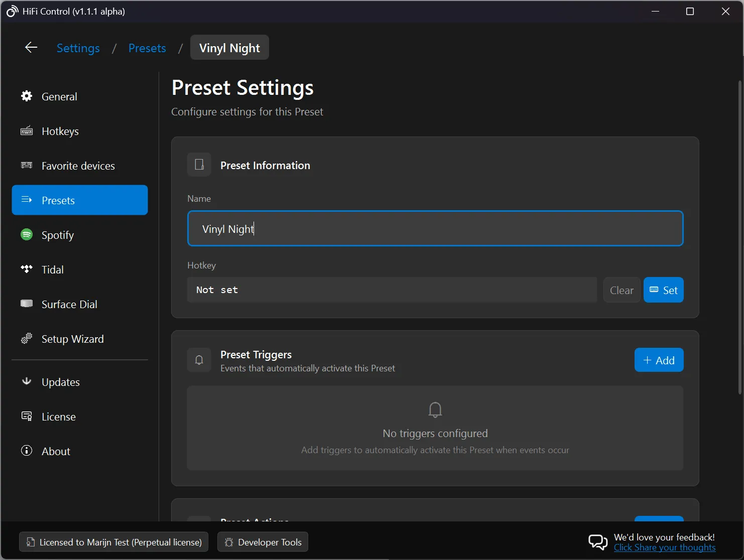Viewport: 744px width, 560px height.
Task: Open the General settings section
Action: 59,96
